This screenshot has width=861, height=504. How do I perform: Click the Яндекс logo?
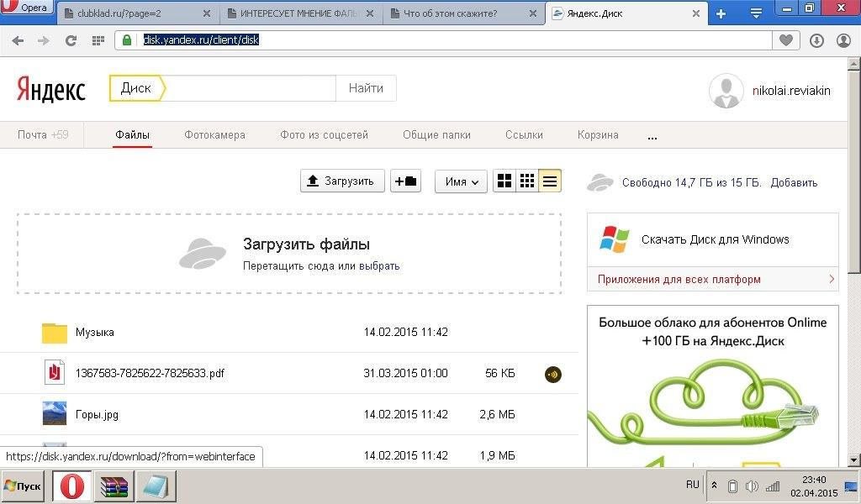click(51, 89)
